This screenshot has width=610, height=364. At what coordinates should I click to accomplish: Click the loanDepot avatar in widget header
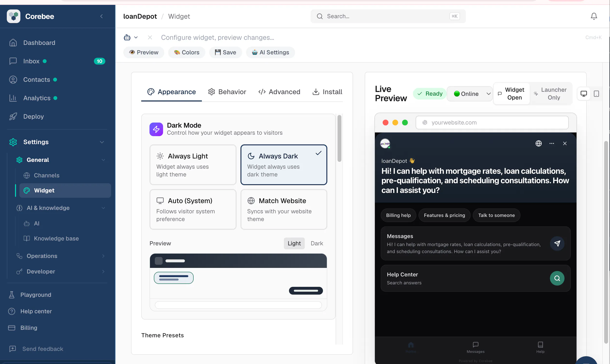tap(385, 143)
